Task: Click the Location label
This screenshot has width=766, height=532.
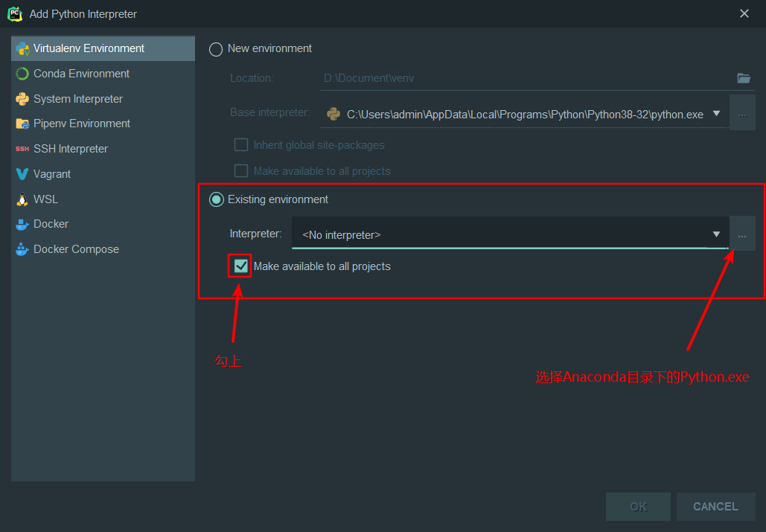Action: pos(252,78)
